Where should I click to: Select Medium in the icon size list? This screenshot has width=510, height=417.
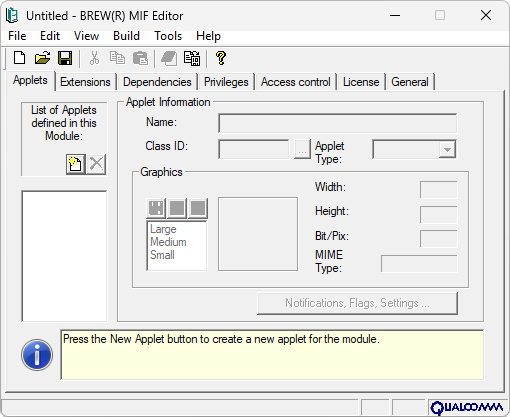click(x=168, y=242)
